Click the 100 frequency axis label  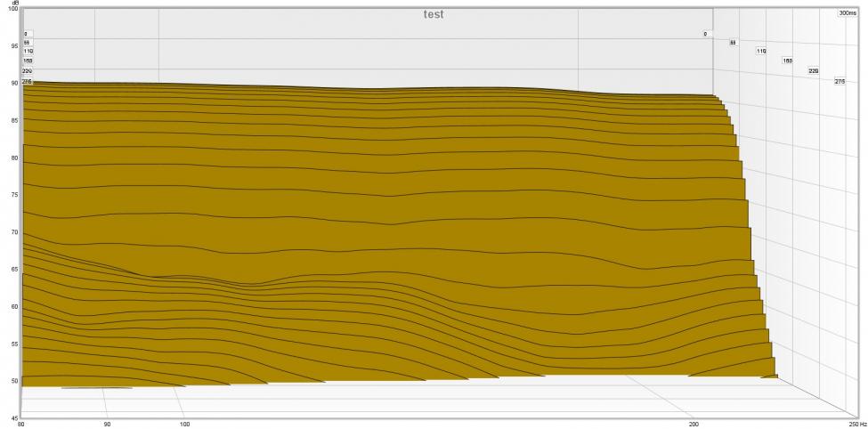tap(185, 425)
